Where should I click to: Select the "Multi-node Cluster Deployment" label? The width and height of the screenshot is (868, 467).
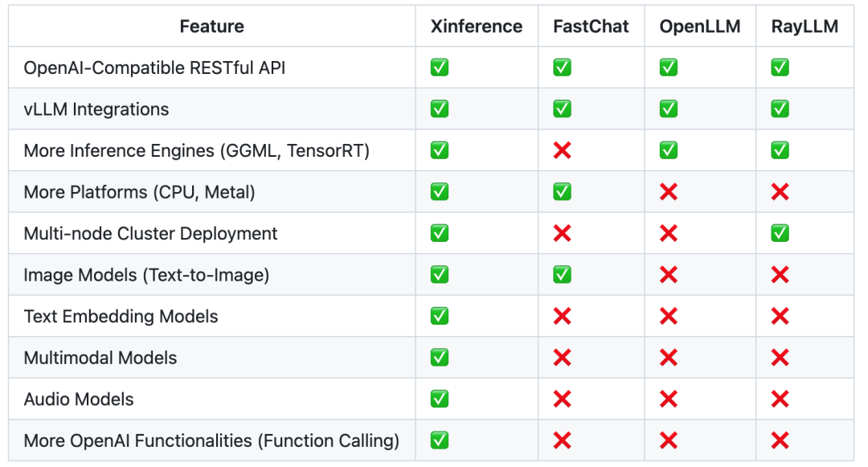[x=150, y=234]
